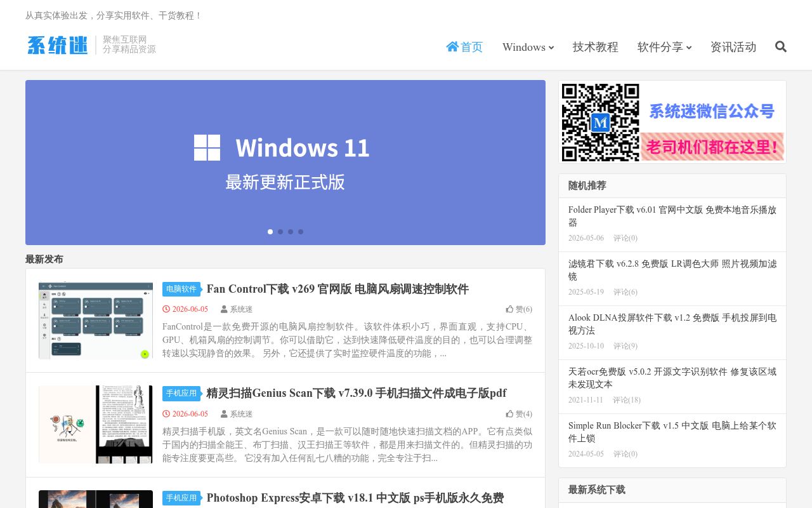Click author 系统迷 on the Fan Control post
The width and height of the screenshot is (812, 508).
(x=241, y=309)
